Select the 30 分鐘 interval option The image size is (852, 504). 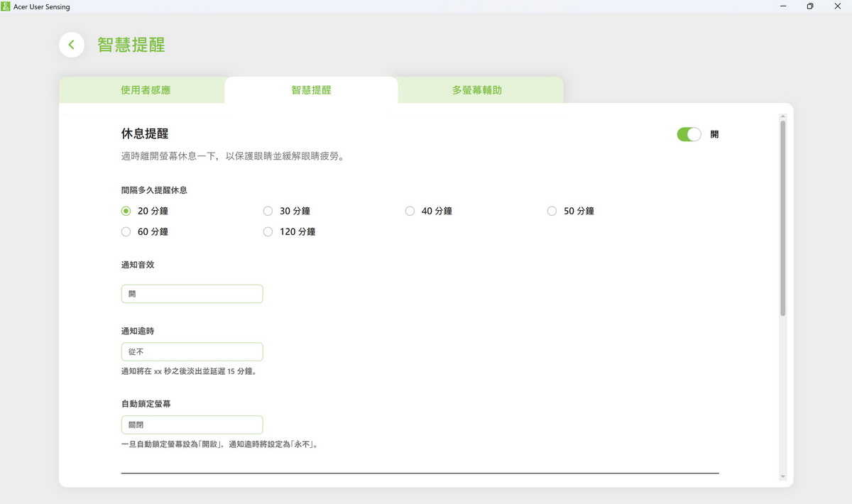[268, 211]
